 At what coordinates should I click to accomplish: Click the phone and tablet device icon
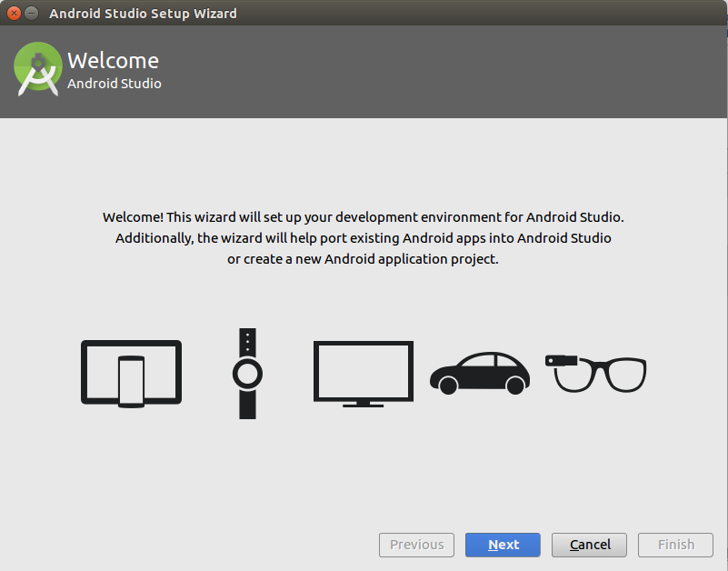[x=132, y=374]
